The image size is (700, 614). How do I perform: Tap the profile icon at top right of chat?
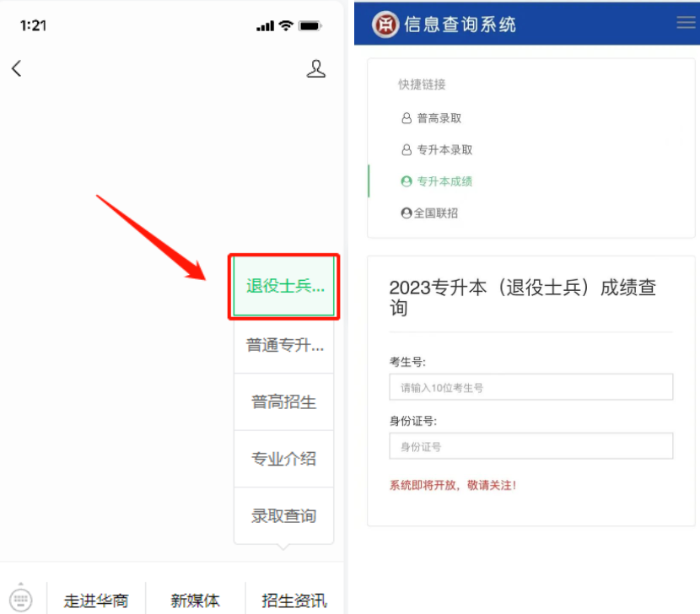[x=316, y=68]
